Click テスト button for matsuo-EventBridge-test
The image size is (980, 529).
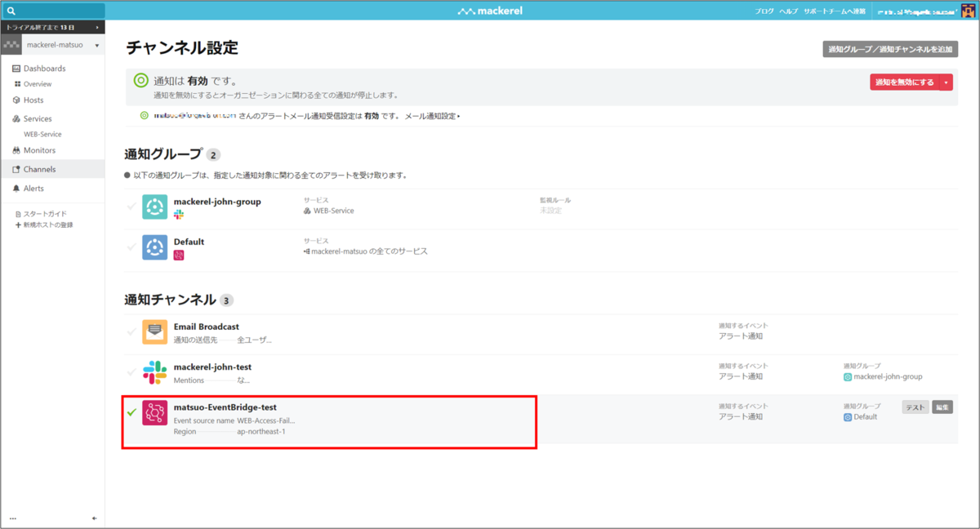click(x=915, y=407)
